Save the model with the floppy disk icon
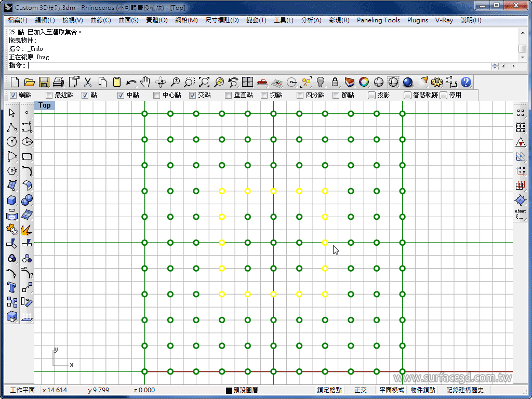The height and width of the screenshot is (399, 532). point(44,82)
